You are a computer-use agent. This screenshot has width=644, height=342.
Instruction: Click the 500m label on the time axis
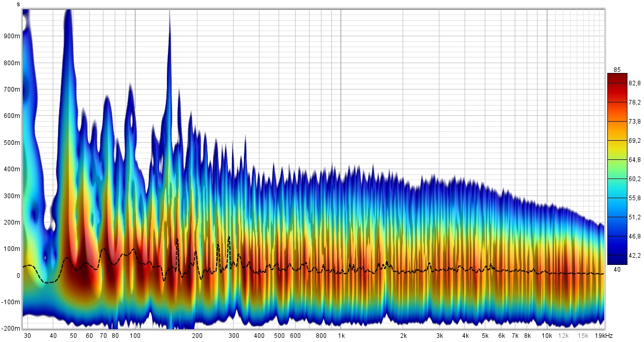pos(11,143)
